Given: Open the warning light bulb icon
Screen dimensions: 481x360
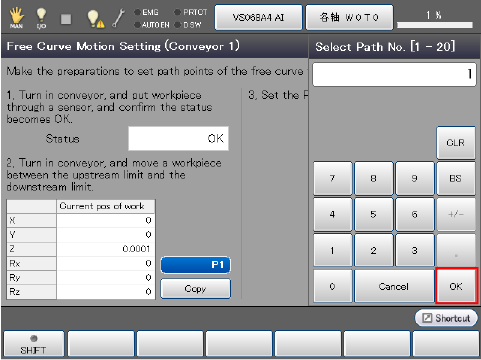Looking at the screenshot, I should (x=95, y=19).
